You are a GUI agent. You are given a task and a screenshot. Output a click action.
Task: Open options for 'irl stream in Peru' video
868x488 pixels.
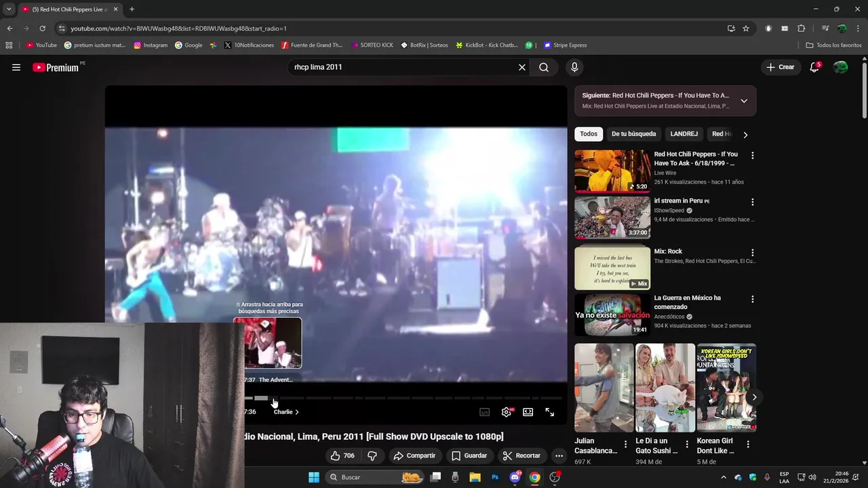click(752, 202)
